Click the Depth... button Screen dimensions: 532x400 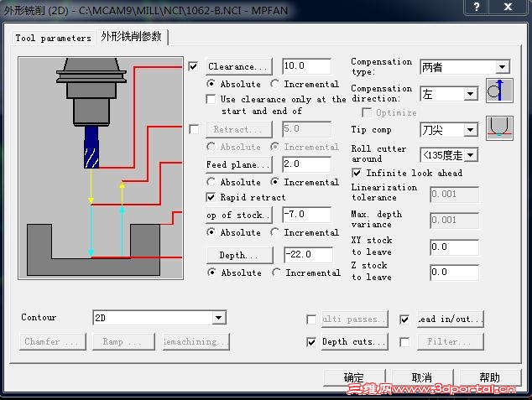click(x=239, y=255)
